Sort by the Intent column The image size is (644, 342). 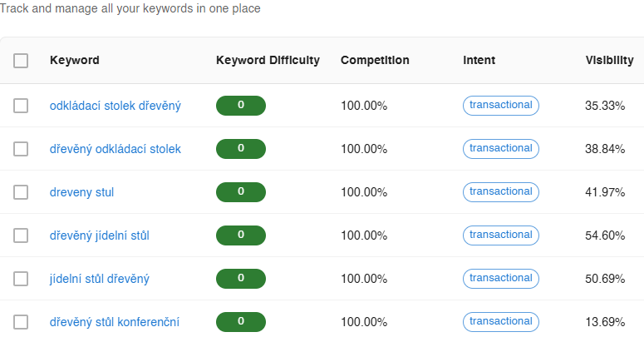(x=479, y=61)
